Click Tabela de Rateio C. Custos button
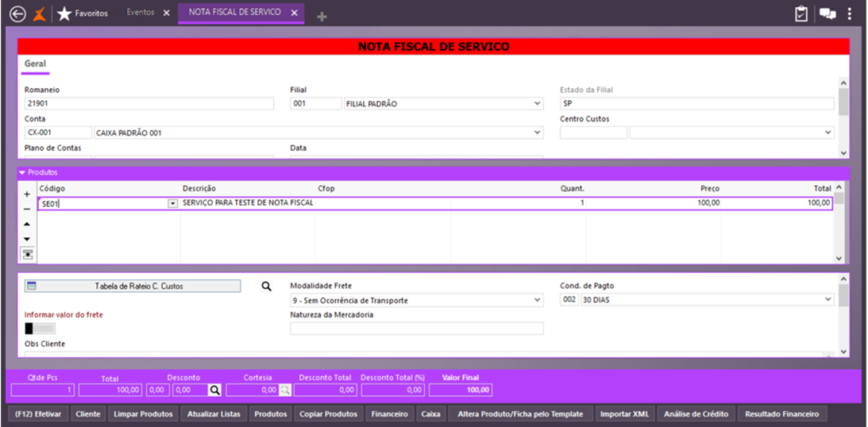This screenshot has height=427, width=868. click(x=133, y=286)
